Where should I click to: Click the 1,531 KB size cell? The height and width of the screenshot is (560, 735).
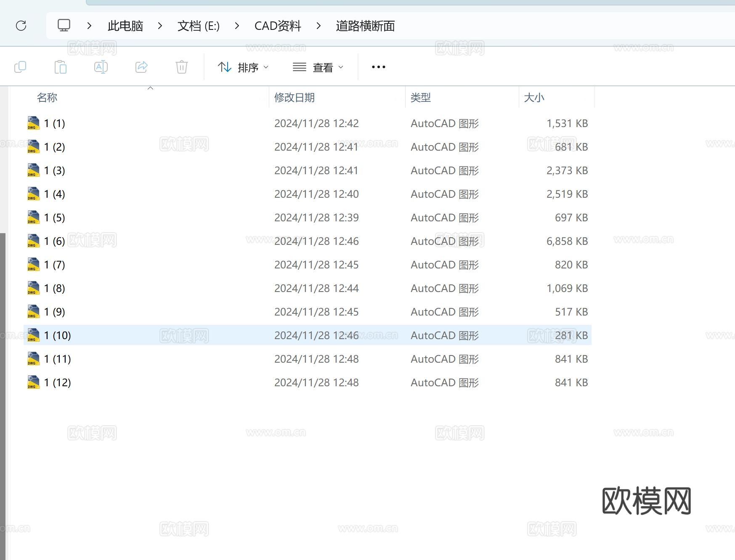tap(567, 123)
